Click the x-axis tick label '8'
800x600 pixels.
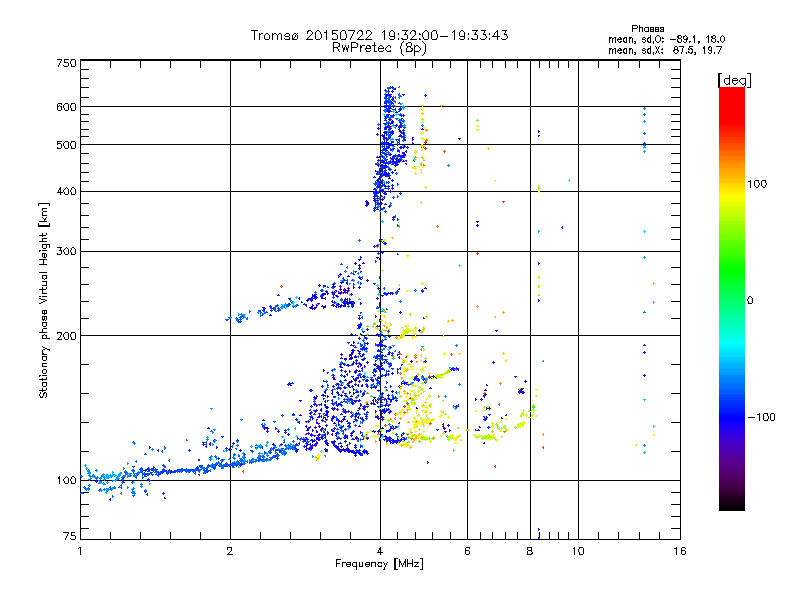point(530,551)
